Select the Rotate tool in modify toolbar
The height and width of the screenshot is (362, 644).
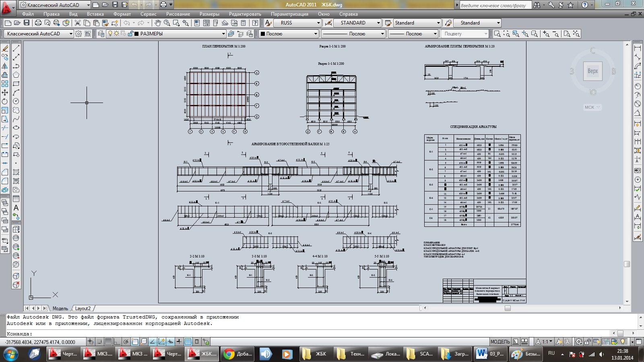click(x=5, y=101)
